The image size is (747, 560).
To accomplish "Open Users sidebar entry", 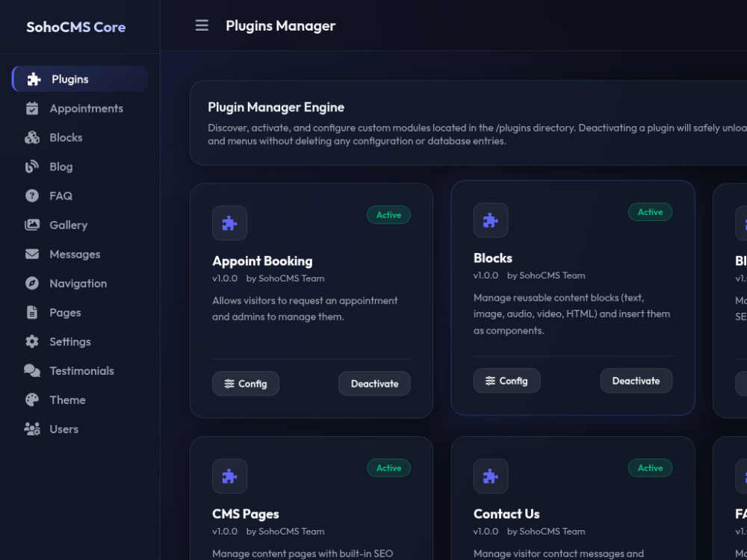I will 80,429.
